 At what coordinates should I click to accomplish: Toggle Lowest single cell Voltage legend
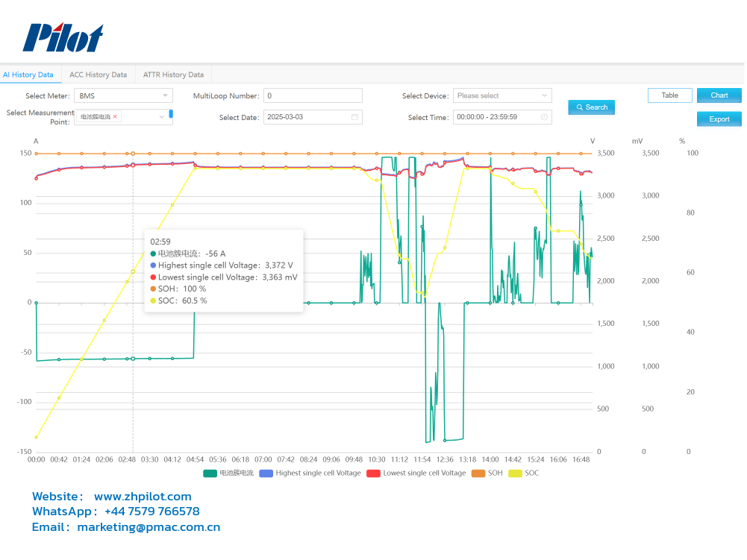(x=416, y=474)
